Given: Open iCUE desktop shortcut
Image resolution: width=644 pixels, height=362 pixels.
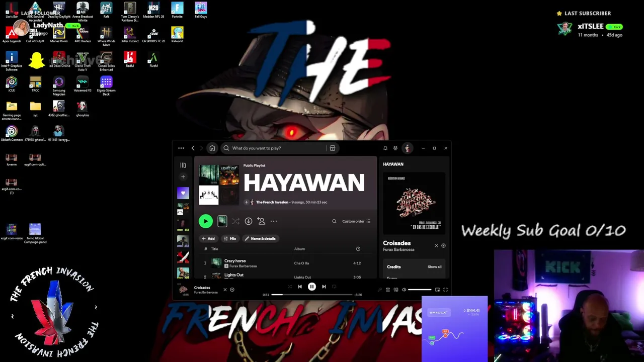Looking at the screenshot, I should [x=12, y=84].
